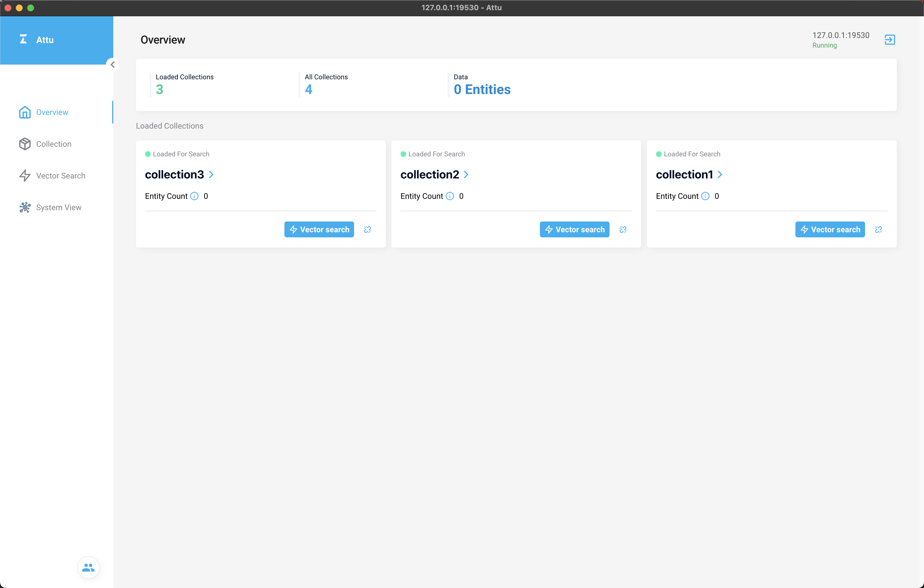Open collection3 via its chevron arrow
Screen dimensions: 924x588
[211, 175]
